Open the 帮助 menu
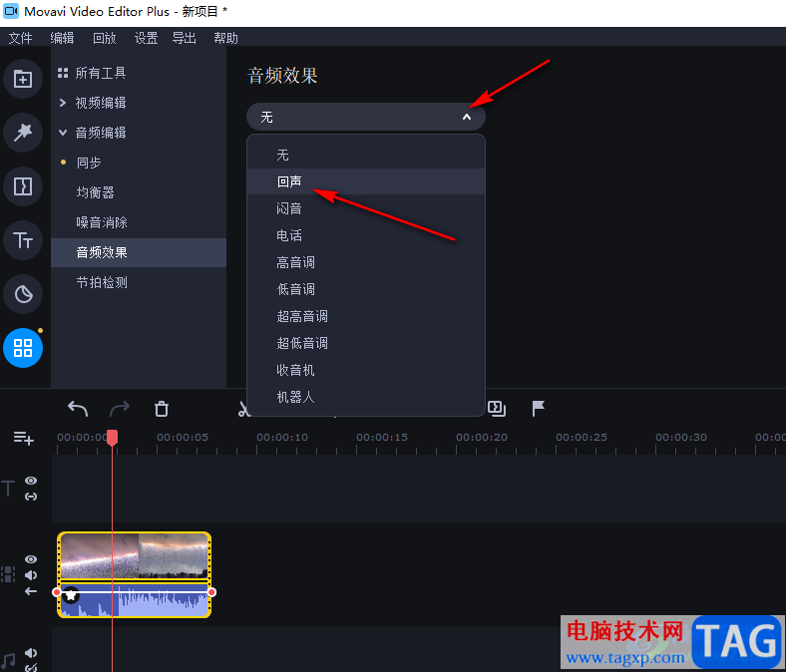Viewport: 786px width, 672px height. tap(225, 38)
